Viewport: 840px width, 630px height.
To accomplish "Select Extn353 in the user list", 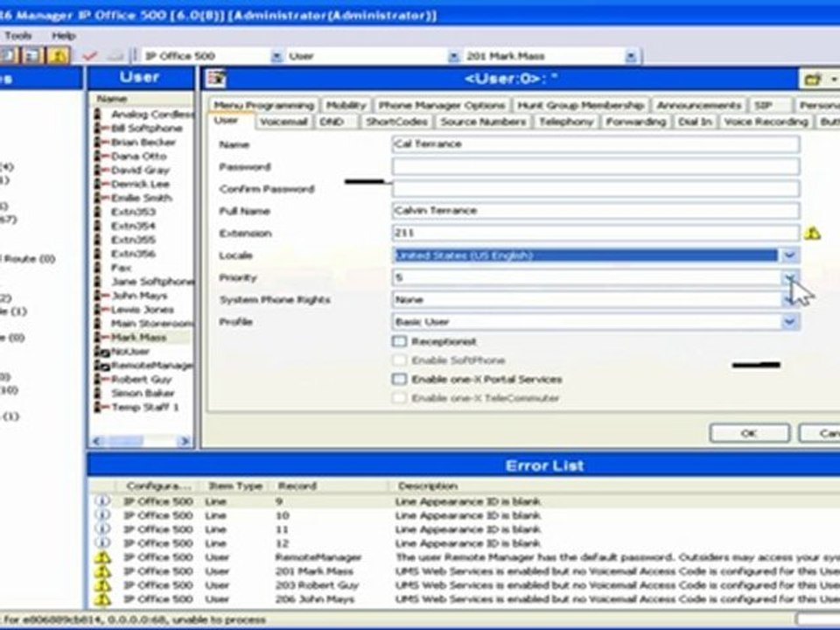I will (133, 212).
